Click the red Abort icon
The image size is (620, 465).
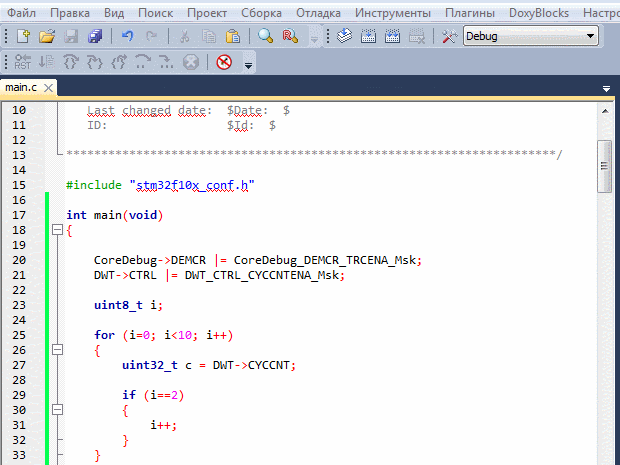(223, 62)
